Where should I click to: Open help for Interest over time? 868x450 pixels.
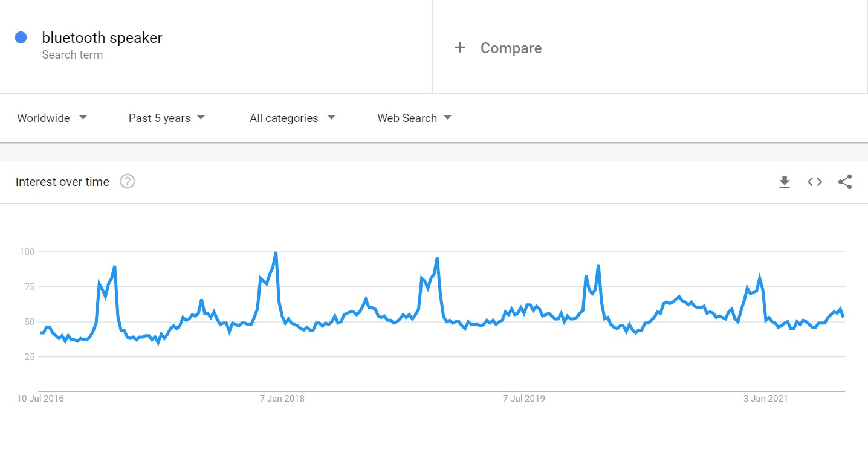tap(127, 181)
